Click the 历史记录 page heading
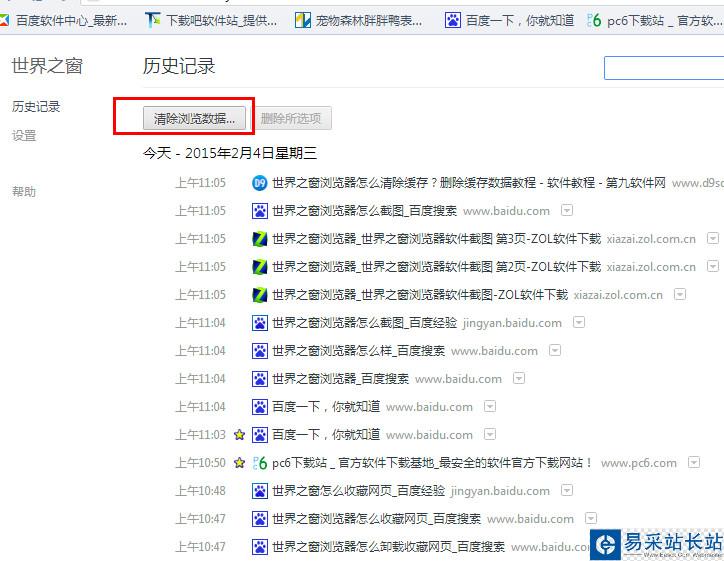 (179, 66)
